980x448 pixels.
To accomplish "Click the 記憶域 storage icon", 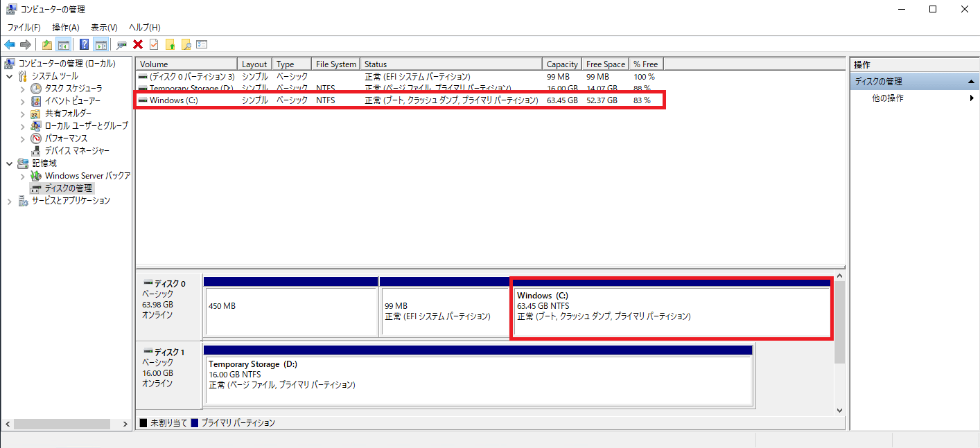I will tap(23, 163).
